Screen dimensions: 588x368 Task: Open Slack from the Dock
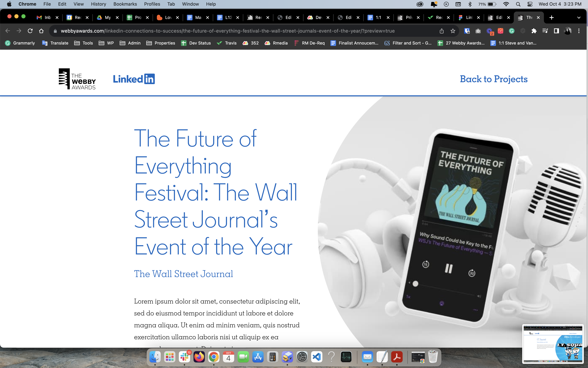coord(184,357)
